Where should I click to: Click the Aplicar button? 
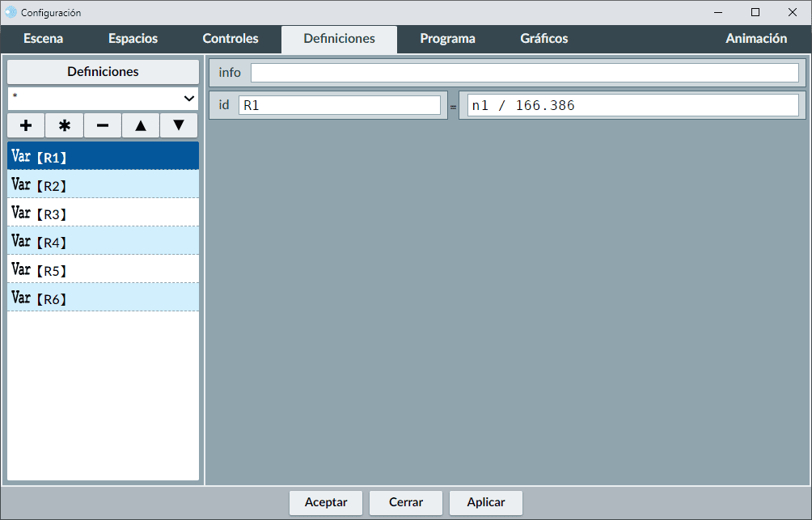[485, 502]
